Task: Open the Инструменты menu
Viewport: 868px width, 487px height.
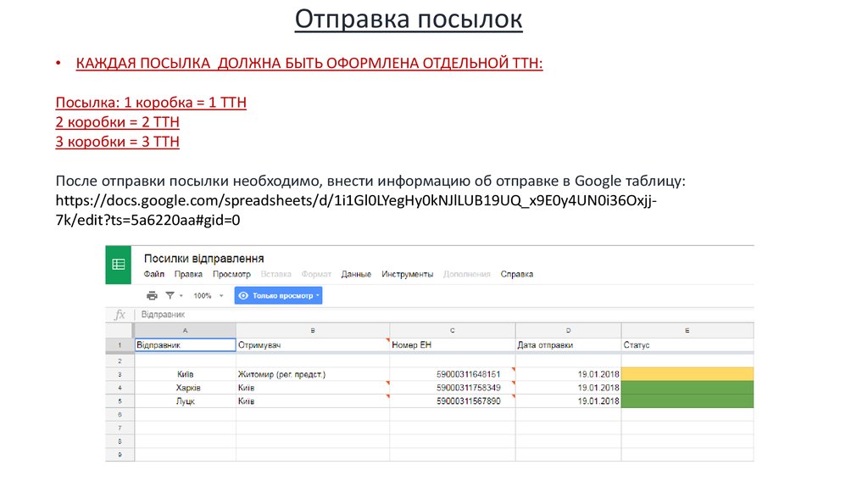Action: 407,274
